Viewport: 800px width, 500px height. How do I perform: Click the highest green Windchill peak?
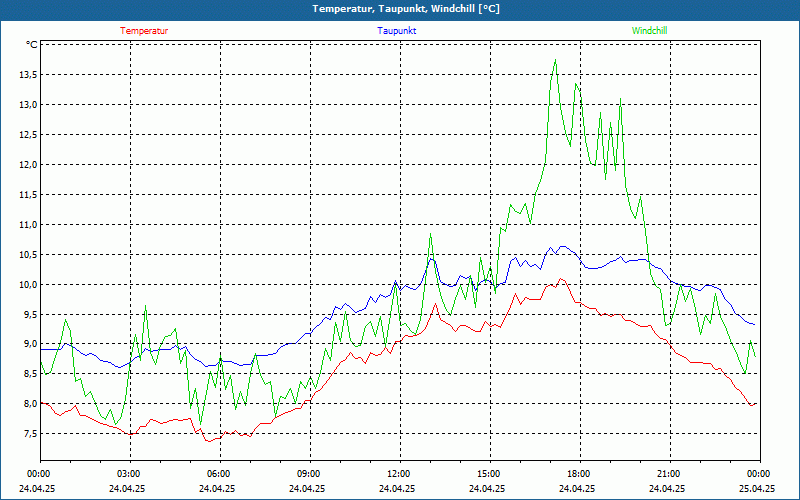555,61
